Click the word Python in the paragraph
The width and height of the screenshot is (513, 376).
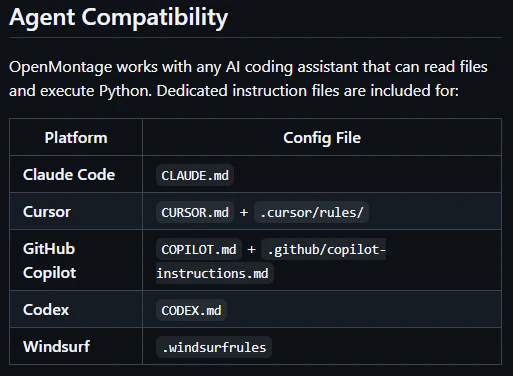click(125, 91)
